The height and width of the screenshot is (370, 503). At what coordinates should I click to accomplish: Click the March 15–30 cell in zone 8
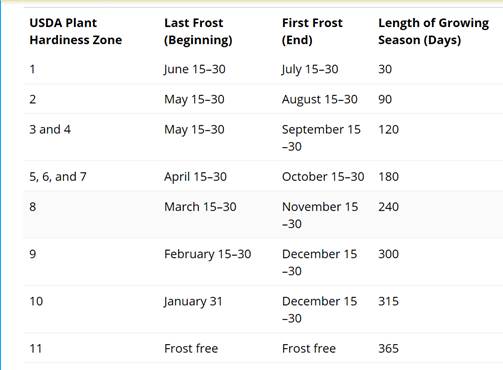[200, 207]
